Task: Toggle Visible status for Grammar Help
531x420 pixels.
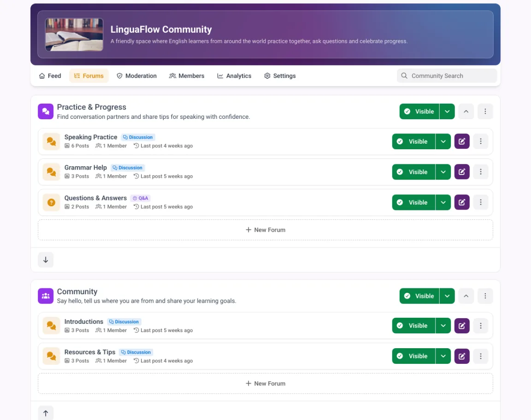Action: coord(413,172)
